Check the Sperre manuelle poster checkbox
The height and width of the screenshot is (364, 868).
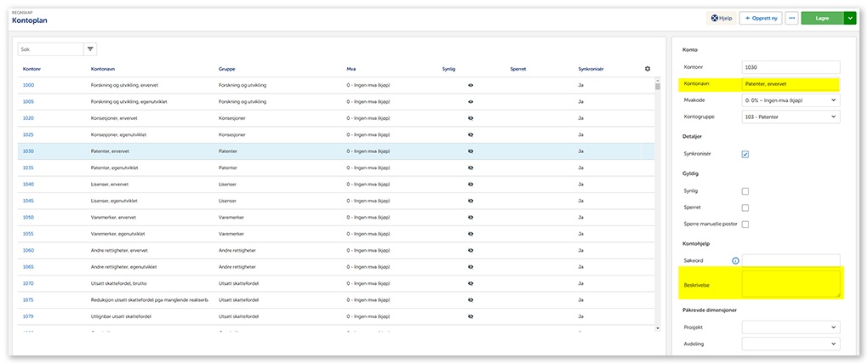pos(745,225)
